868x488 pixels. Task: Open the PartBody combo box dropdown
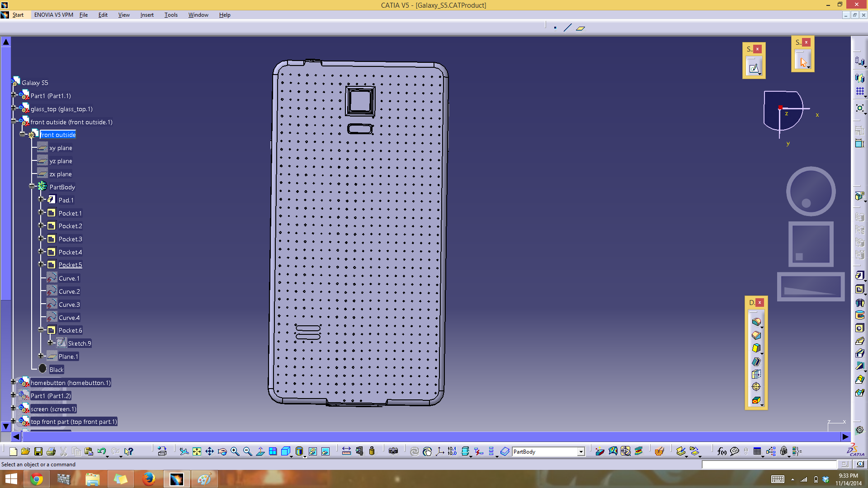[581, 452]
